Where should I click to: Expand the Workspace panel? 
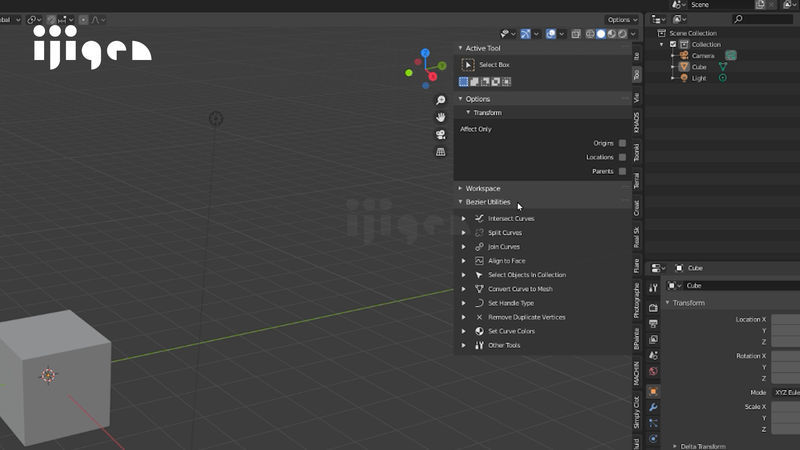point(460,188)
